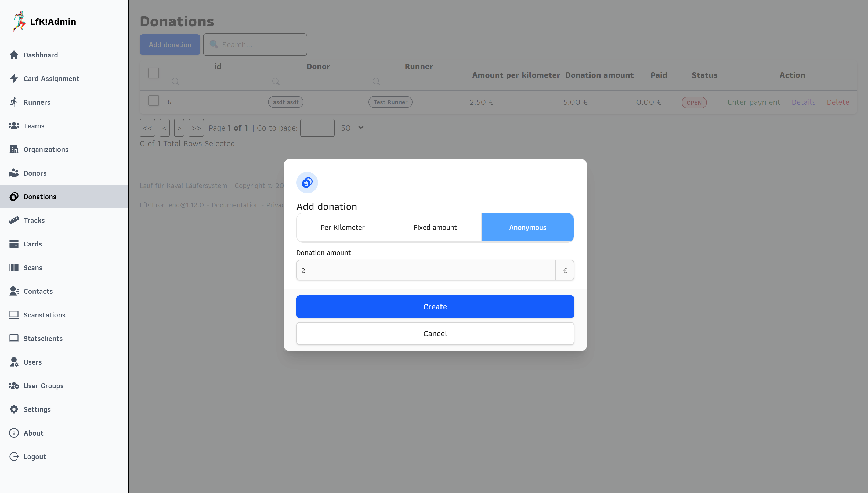Image resolution: width=868 pixels, height=493 pixels.
Task: Switch to the Per Kilometer tab
Action: 342,227
